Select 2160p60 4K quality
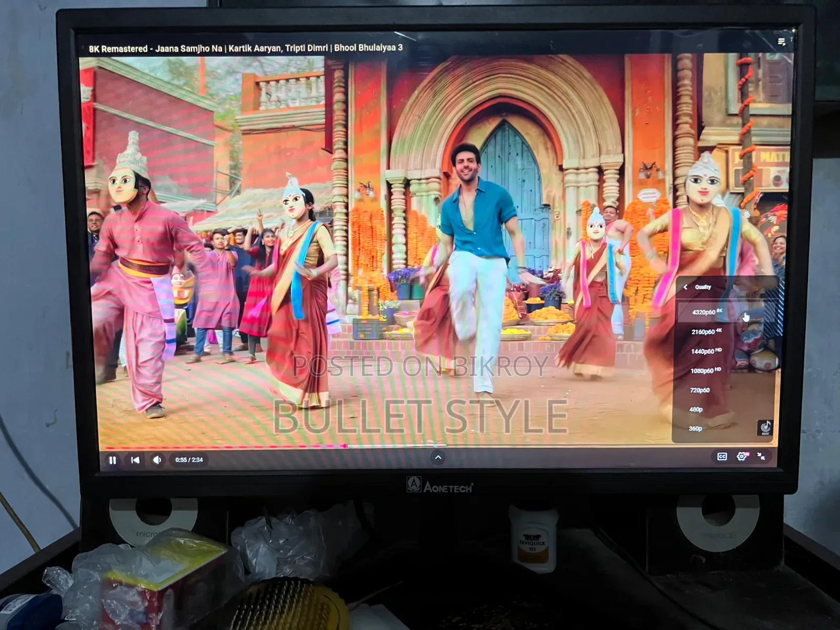 [x=725, y=331]
